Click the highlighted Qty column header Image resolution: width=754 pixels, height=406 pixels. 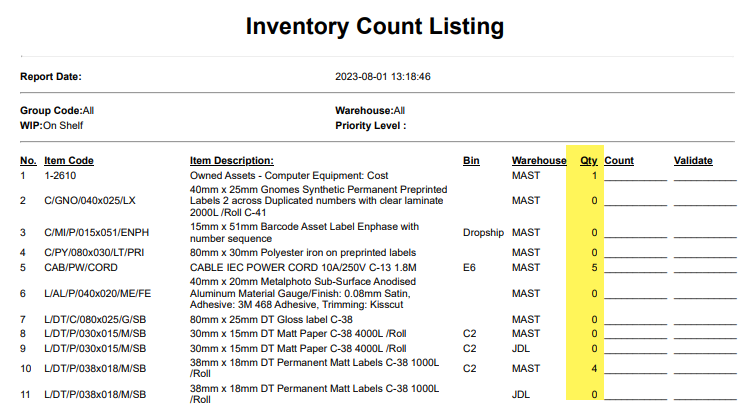coord(588,160)
